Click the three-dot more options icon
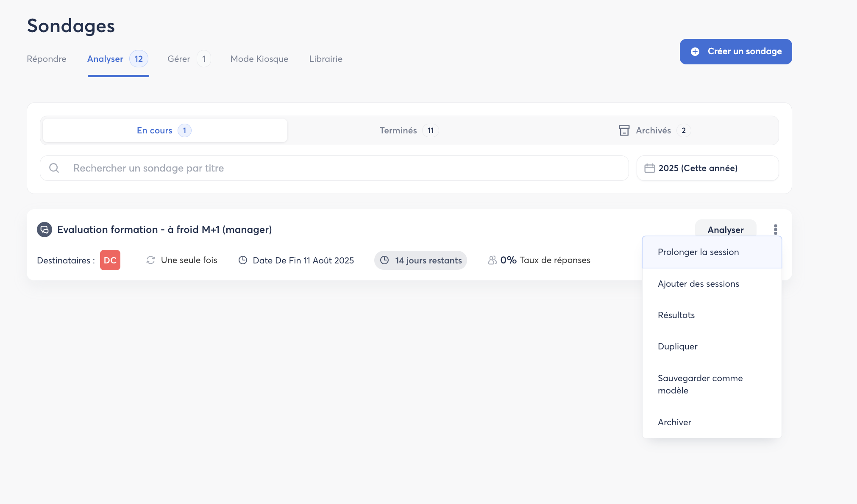The height and width of the screenshot is (504, 857). pos(775,230)
